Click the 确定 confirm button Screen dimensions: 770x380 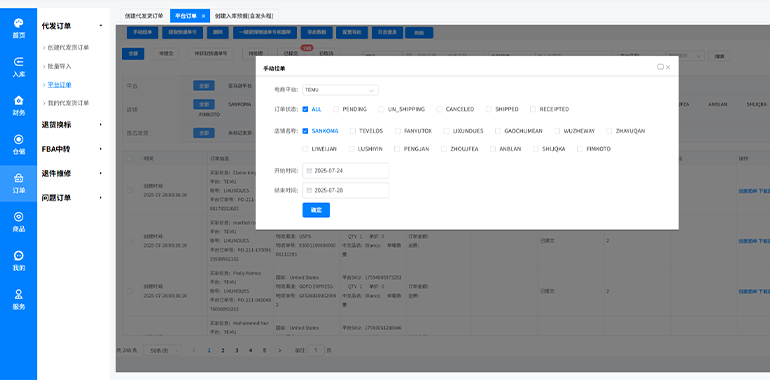[x=316, y=210]
